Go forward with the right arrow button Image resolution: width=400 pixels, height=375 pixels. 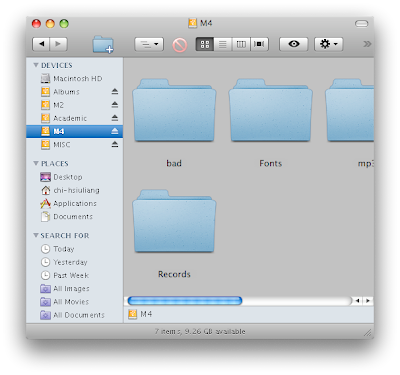click(58, 44)
